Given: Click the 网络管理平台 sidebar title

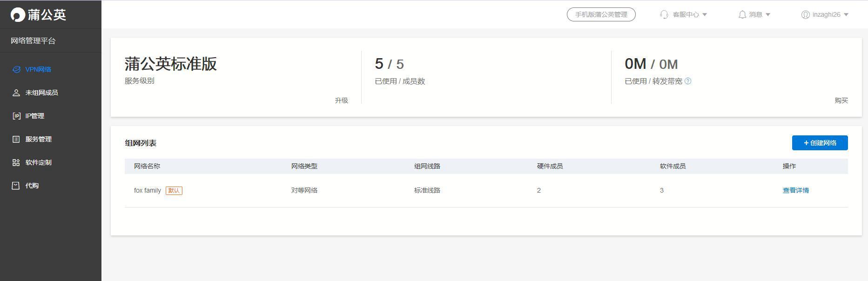Looking at the screenshot, I should (x=33, y=41).
